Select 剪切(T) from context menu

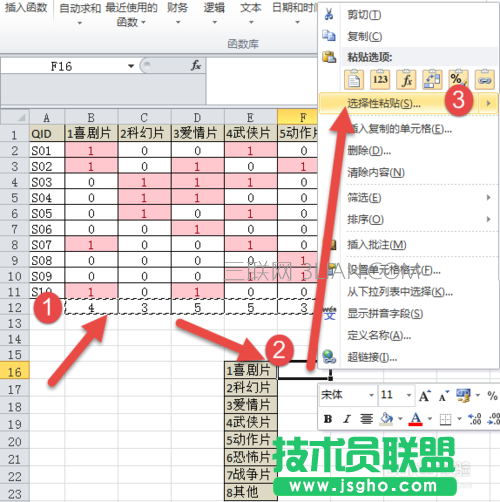(364, 15)
